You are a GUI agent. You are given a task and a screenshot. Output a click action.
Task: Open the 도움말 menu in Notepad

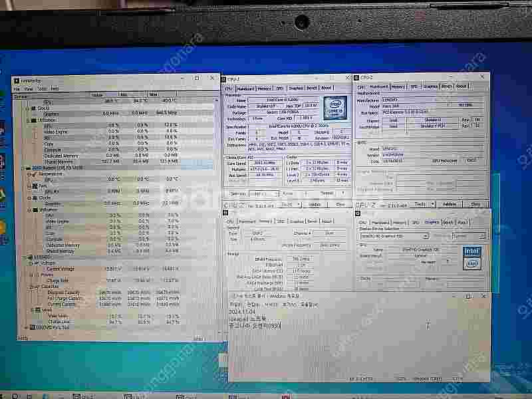310,305
